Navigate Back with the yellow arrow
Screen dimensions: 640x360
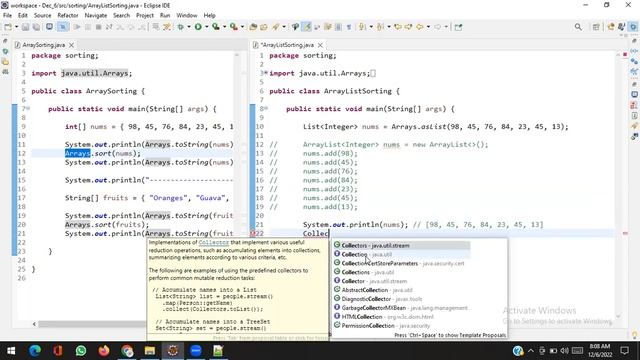point(420,27)
